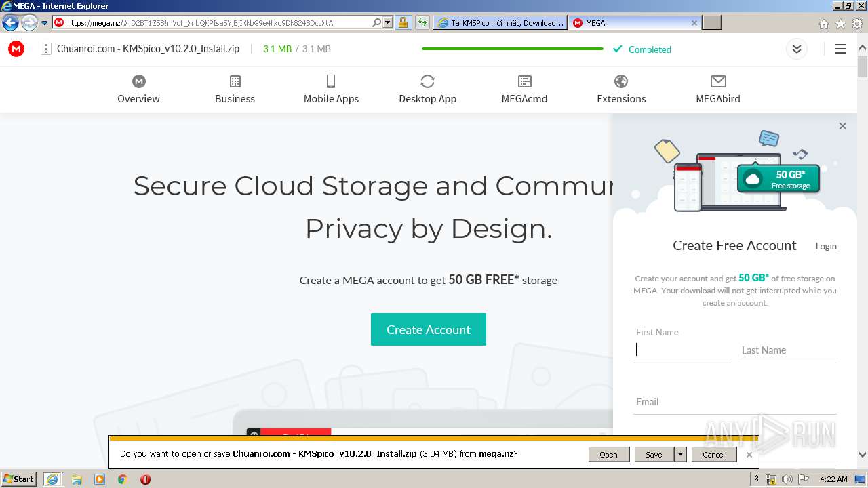Open the media player taskbar icon
868x488 pixels.
[100, 479]
